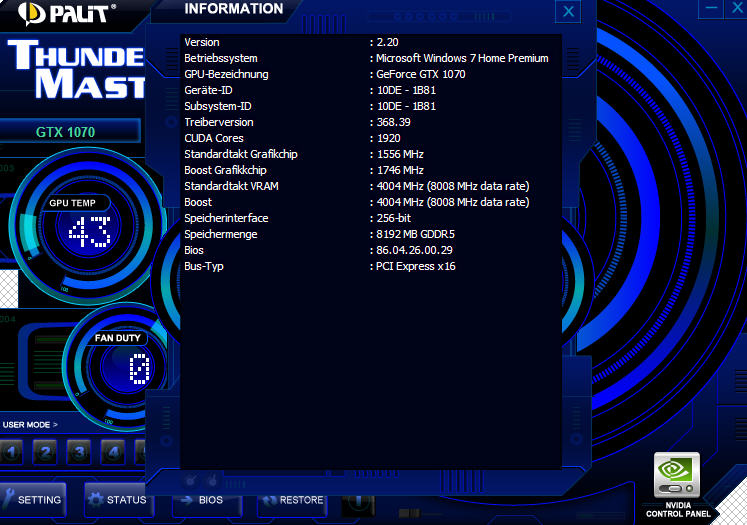
Task: Select user mode profile 2
Action: [x=45, y=452]
